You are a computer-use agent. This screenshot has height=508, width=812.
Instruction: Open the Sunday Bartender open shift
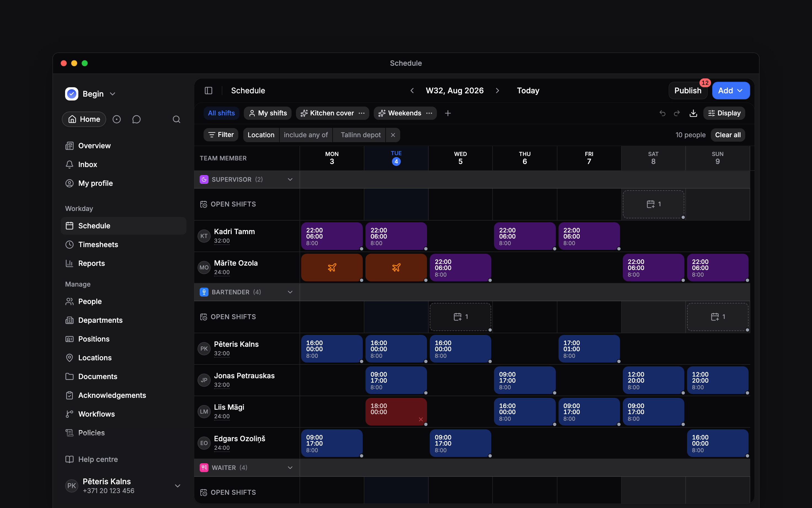coord(718,317)
